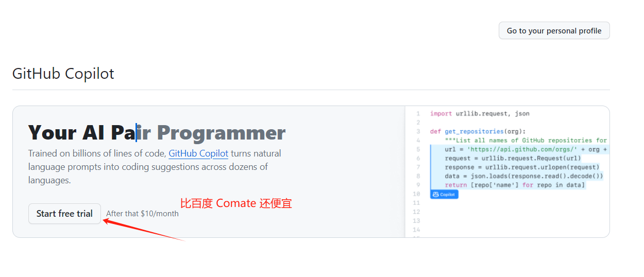
Task: Click the red arrow annotation tip
Action: tap(105, 221)
